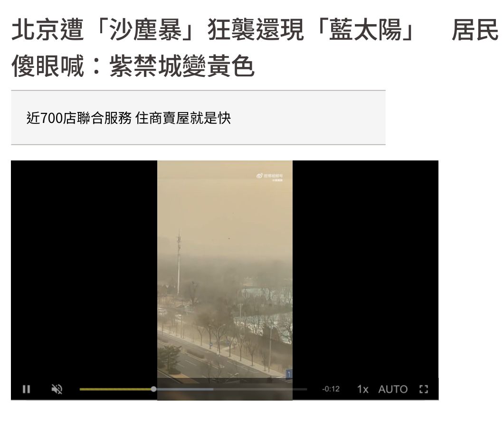Enter fullscreen mode with the corner-brackets icon

click(x=424, y=389)
